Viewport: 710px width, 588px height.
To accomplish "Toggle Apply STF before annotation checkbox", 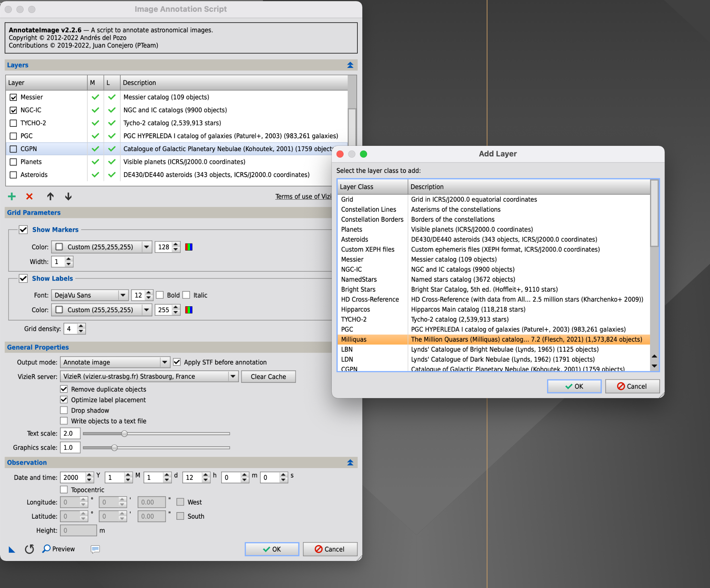I will pos(177,362).
